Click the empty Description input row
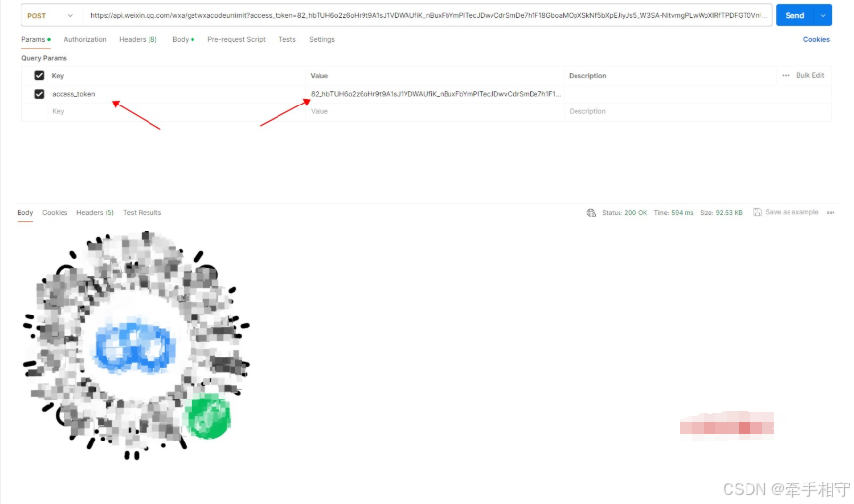 [x=697, y=111]
